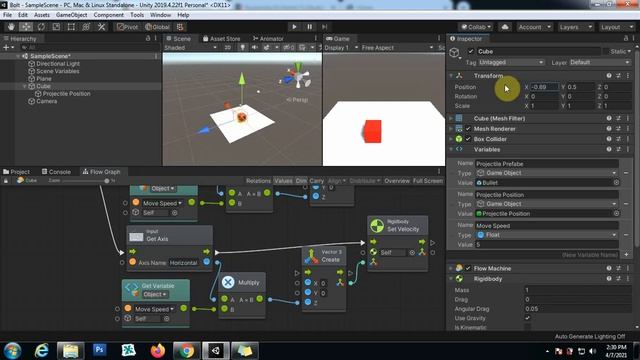
Task: Collapse the SampleScene tree in the Hierarchy
Action: (18, 56)
